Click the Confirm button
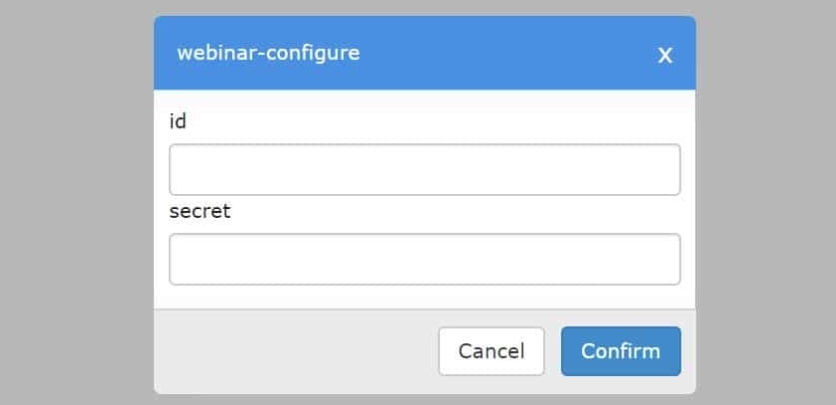836x405 pixels. point(621,351)
